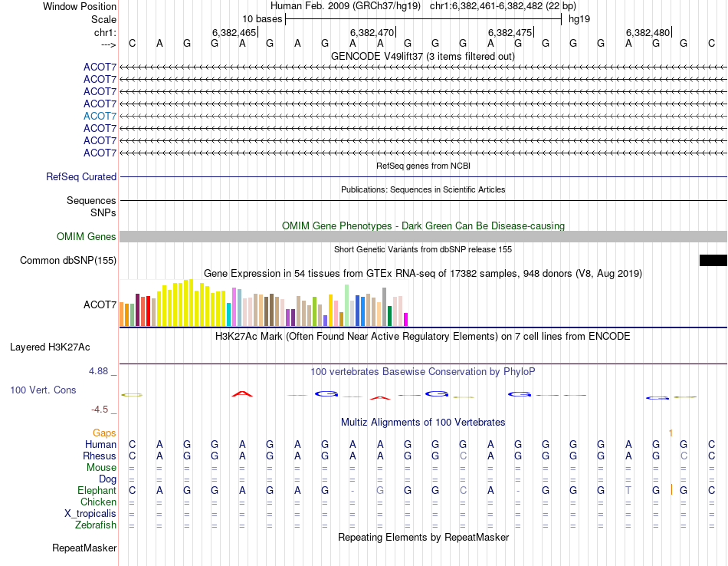Click the SNPs track label
This screenshot has height=566, width=728.
[103, 212]
